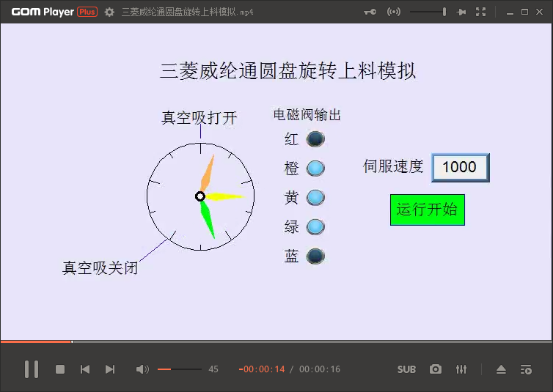Open the SUB subtitle settings
The height and width of the screenshot is (392, 553).
click(x=406, y=369)
